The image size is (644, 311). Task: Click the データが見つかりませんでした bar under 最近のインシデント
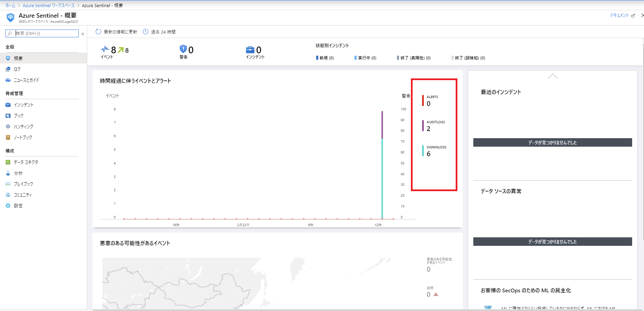tap(552, 143)
